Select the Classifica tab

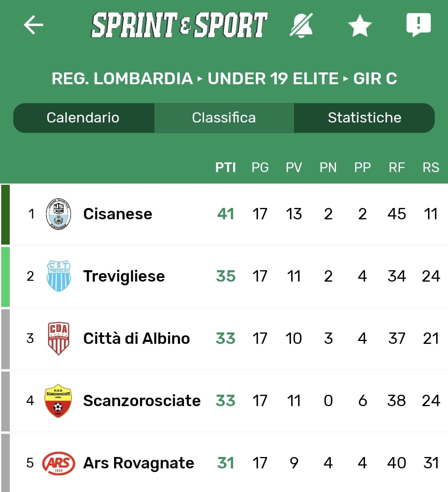click(224, 118)
